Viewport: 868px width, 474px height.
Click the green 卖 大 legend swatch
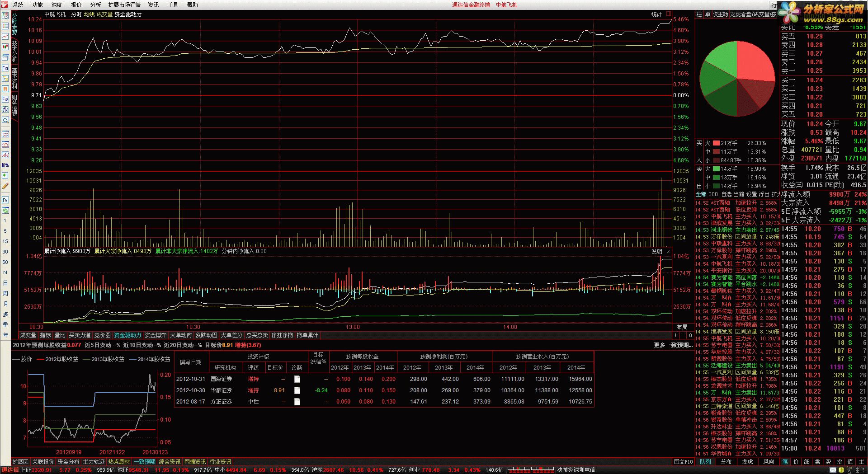(717, 169)
